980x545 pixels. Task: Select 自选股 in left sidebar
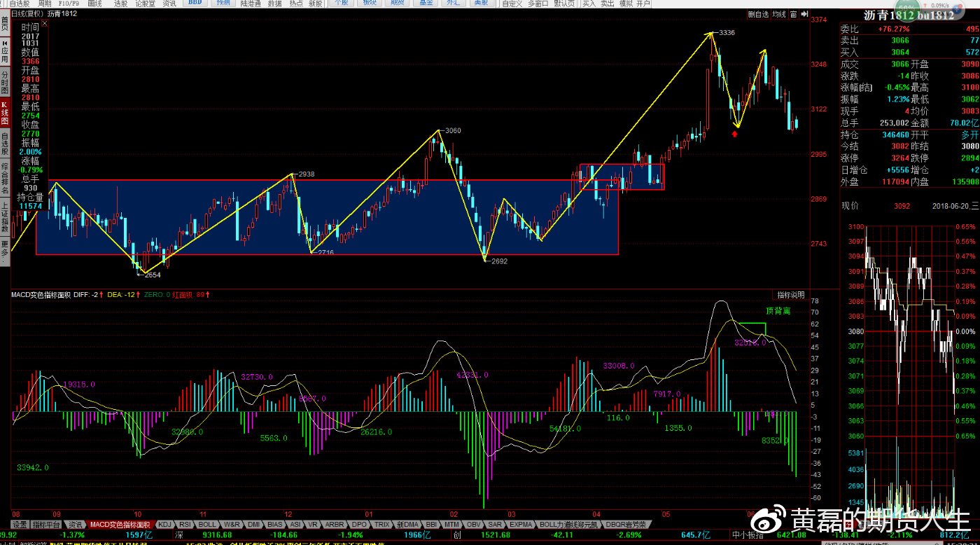tap(5, 144)
